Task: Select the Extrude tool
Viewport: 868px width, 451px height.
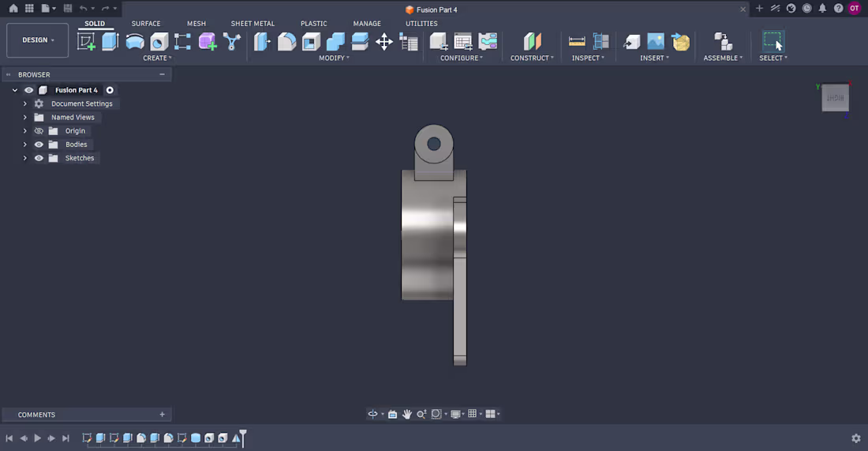Action: (x=110, y=42)
